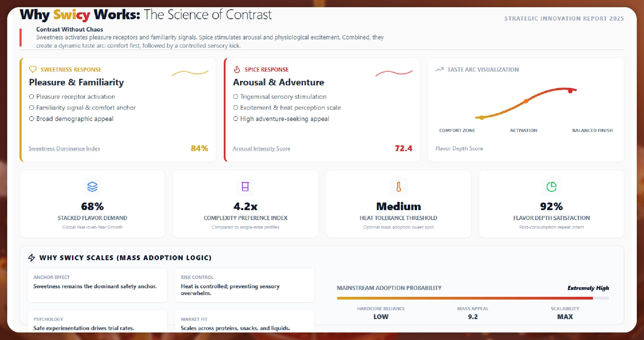644x340 pixels.
Task: Select the Broad demographic appeal bullet circle
Action: click(32, 119)
